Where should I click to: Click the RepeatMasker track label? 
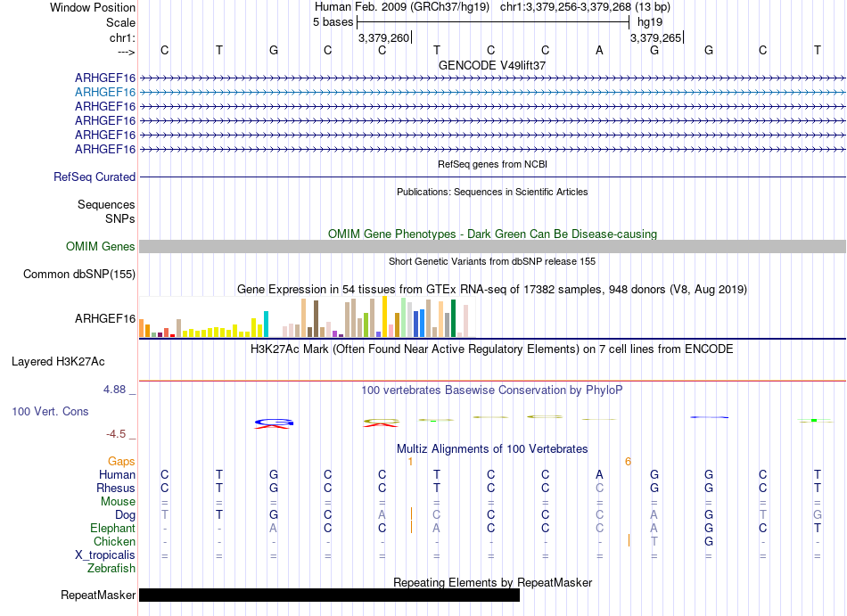pos(98,595)
